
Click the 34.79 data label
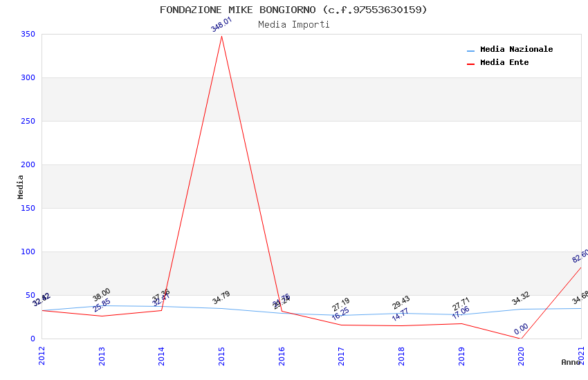tap(221, 298)
